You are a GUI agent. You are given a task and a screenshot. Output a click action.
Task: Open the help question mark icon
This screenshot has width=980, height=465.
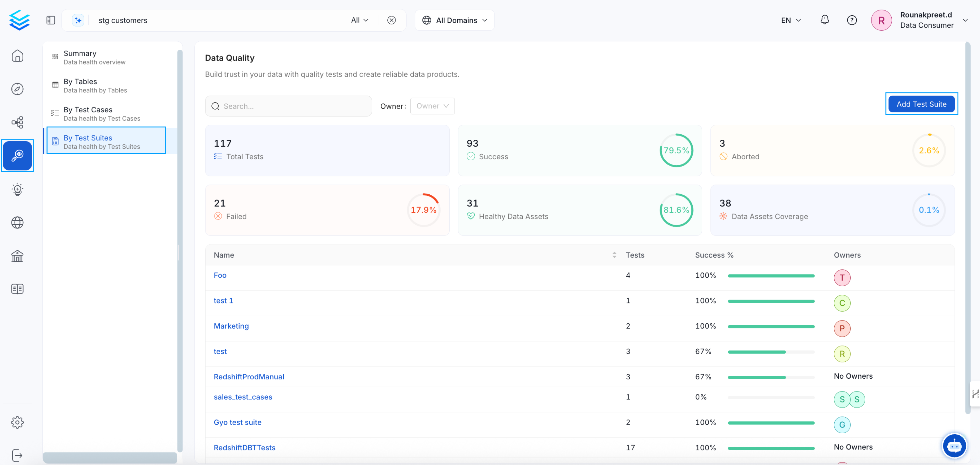851,20
